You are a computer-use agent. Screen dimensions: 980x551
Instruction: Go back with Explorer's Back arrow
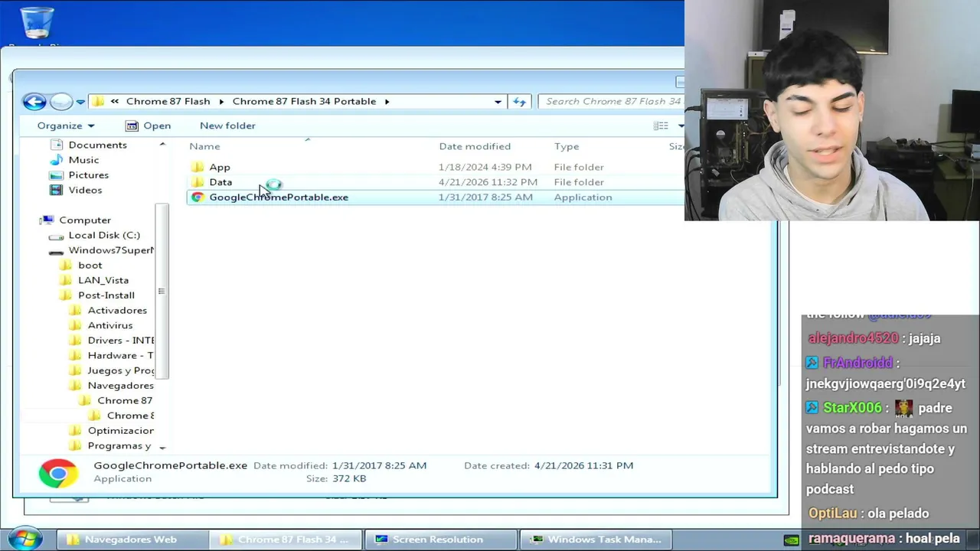[x=34, y=101]
